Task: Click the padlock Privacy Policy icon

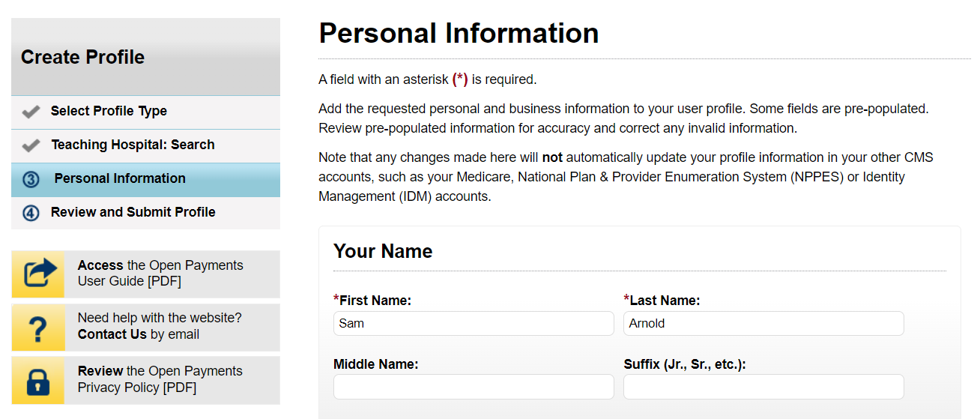Action: pyautogui.click(x=38, y=380)
